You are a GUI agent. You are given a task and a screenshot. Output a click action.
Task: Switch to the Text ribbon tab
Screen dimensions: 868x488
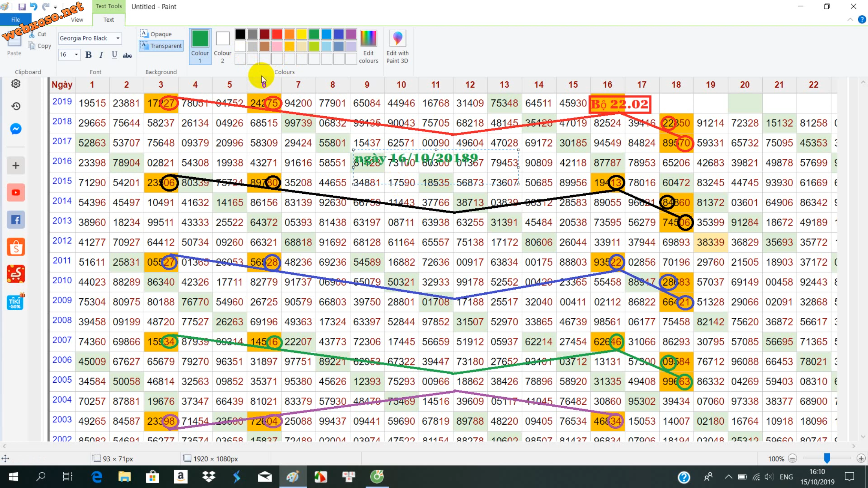109,20
